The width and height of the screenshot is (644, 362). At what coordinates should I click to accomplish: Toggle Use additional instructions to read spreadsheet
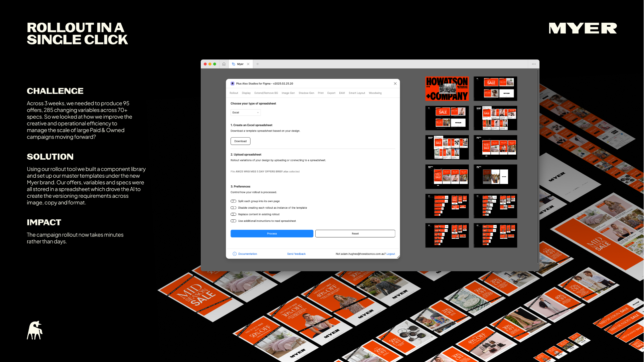point(233,221)
